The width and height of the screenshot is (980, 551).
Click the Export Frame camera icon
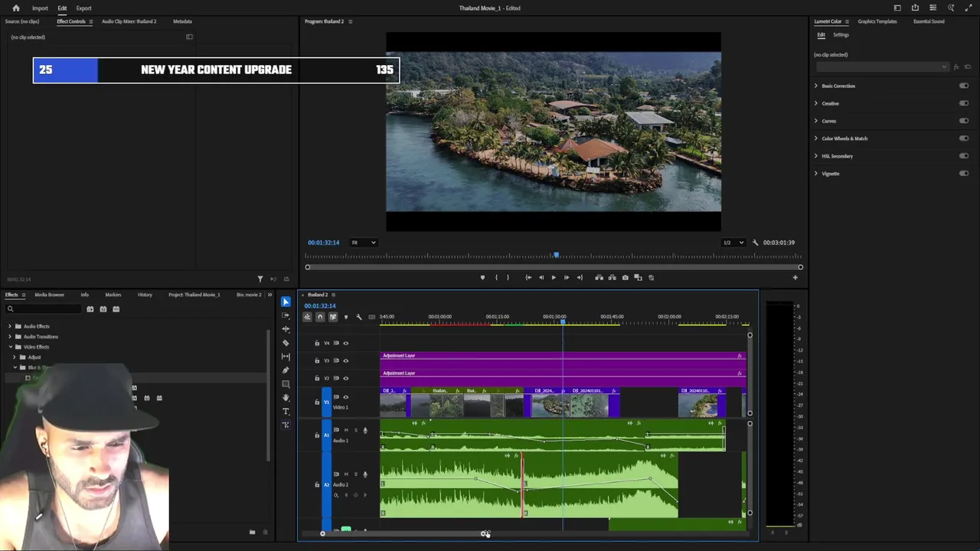coord(626,278)
